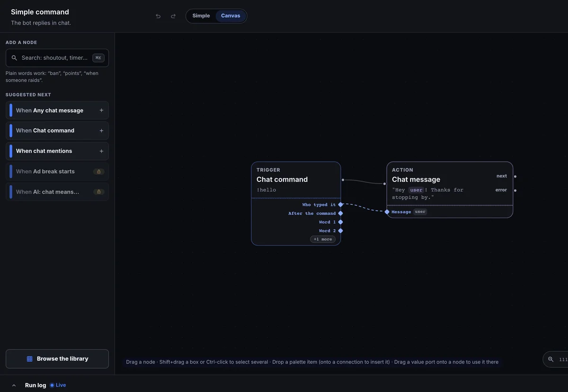Select the Chat command trigger node title

click(x=282, y=179)
